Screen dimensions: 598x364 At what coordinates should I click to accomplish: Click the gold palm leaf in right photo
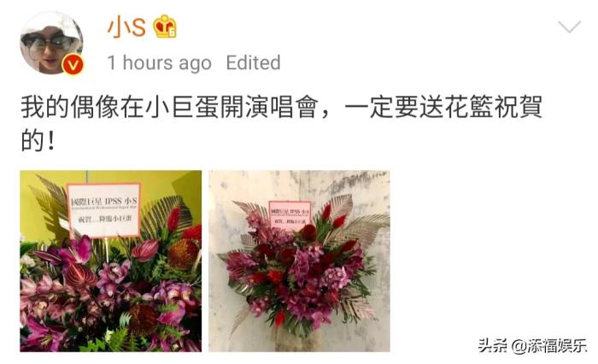click(x=359, y=227)
